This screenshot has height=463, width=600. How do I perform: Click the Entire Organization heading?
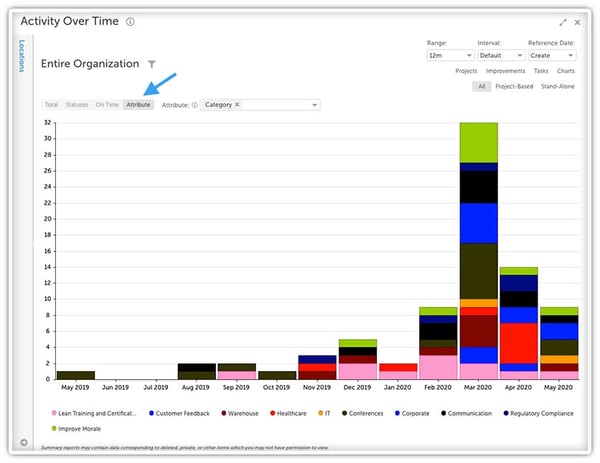click(90, 64)
